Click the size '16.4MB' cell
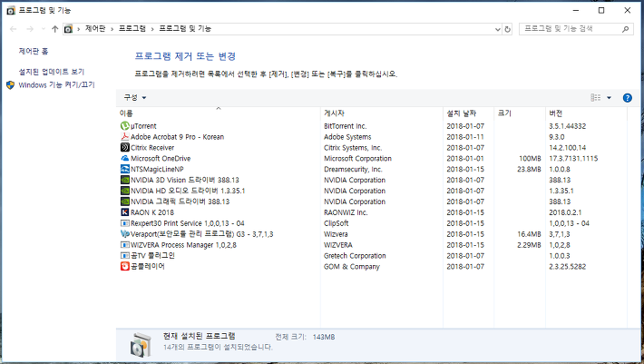 coord(529,234)
